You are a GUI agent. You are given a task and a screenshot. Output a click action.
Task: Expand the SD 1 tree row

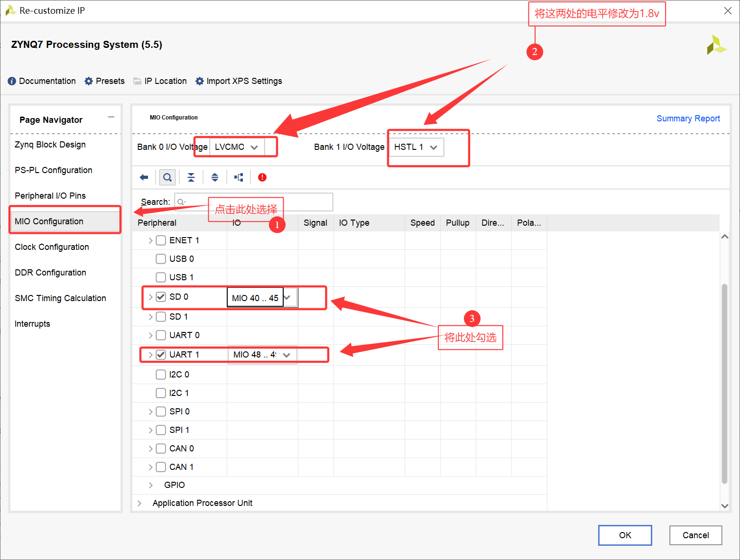pyautogui.click(x=150, y=317)
